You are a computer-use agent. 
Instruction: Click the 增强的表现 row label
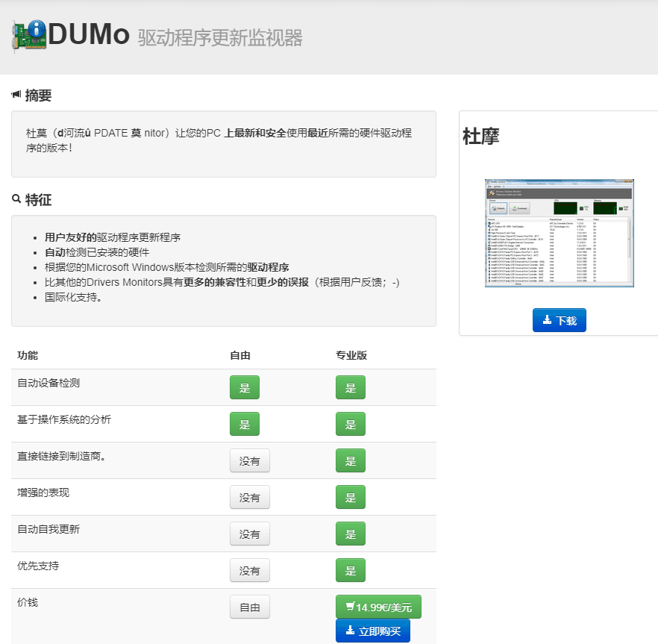click(43, 493)
